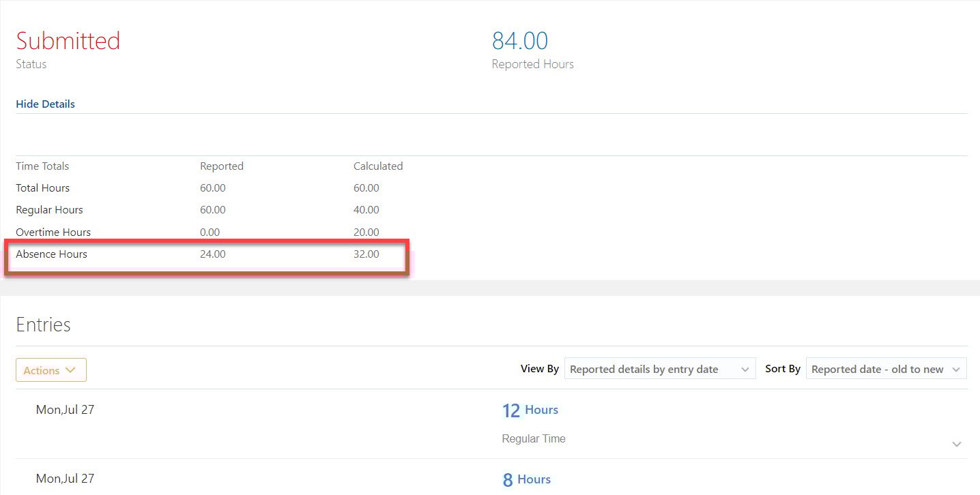The width and height of the screenshot is (980, 495).
Task: Click the Regular Hours reported value
Action: (x=212, y=210)
